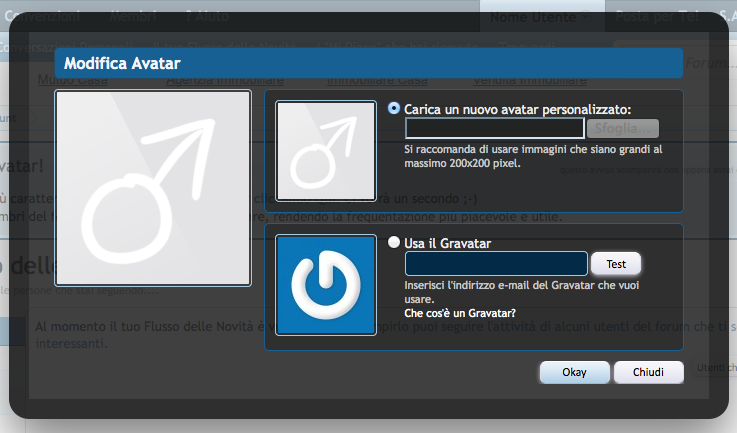The image size is (737, 433).
Task: Open the Aiuto menu in background page
Action: click(x=207, y=16)
